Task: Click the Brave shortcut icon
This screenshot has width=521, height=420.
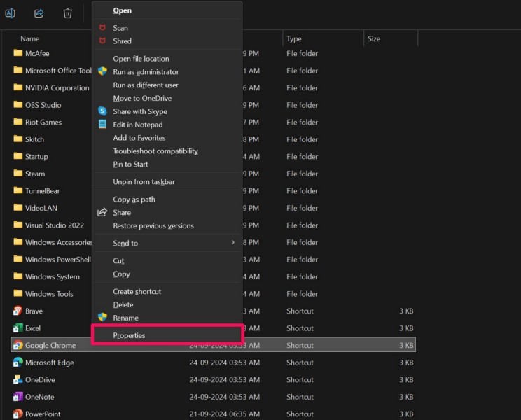Action: pyautogui.click(x=18, y=311)
